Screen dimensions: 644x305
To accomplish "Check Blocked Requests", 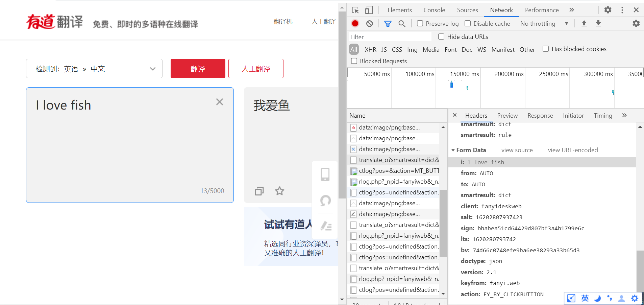I will [354, 61].
